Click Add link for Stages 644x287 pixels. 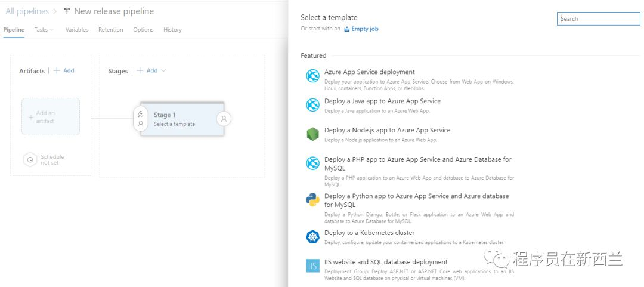coord(152,71)
